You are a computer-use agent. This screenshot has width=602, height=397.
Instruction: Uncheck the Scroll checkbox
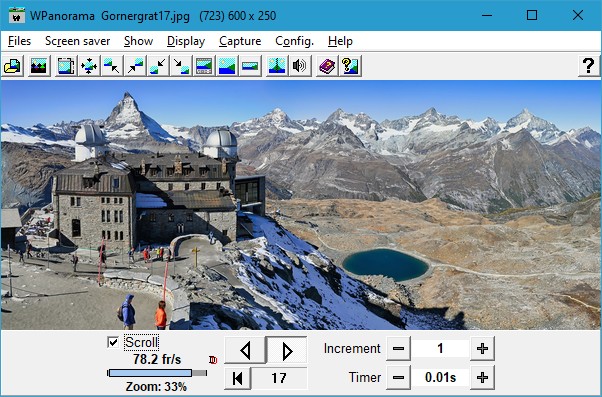click(113, 342)
